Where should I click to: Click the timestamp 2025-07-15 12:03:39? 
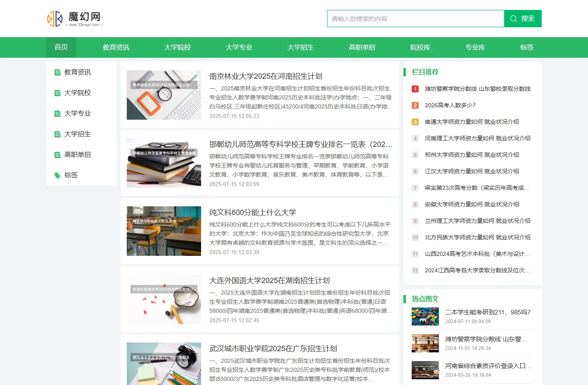[x=234, y=252]
